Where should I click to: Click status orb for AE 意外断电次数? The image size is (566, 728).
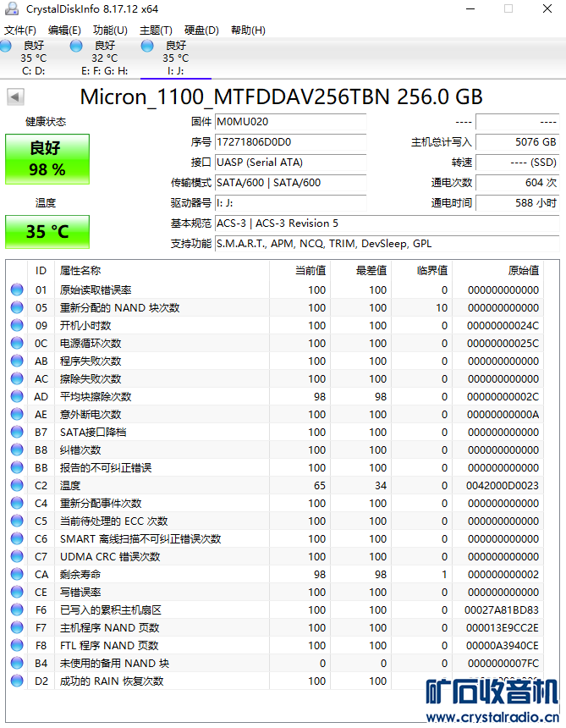pyautogui.click(x=17, y=414)
